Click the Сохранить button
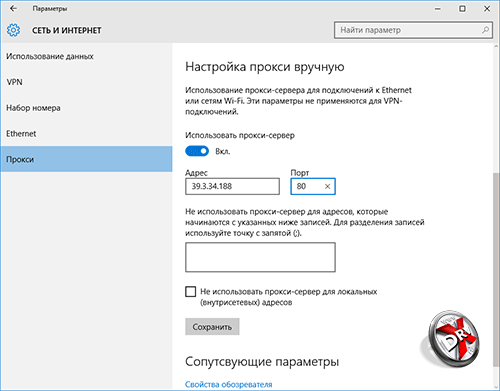500x391 pixels. [212, 327]
